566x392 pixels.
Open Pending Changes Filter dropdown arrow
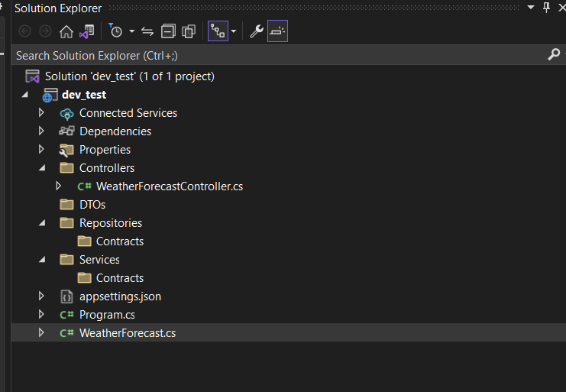(131, 32)
